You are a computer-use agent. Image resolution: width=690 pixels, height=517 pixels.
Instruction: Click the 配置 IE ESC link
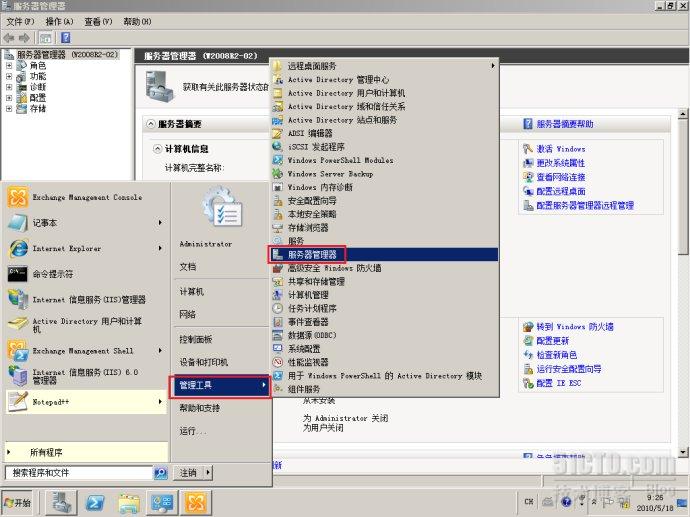point(559,383)
